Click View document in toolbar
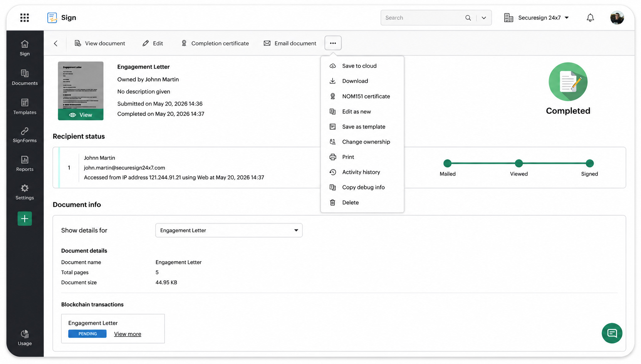 coord(100,44)
